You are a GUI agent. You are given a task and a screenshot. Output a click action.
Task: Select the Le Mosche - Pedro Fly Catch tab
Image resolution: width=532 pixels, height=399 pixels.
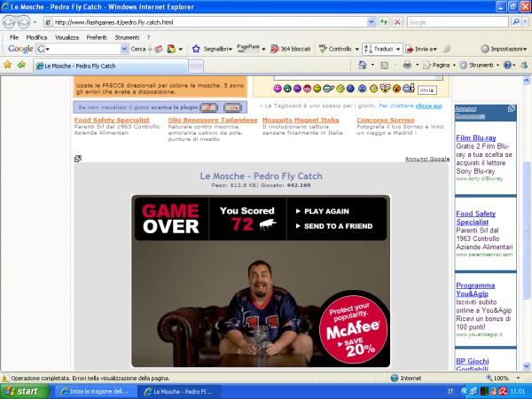point(111,66)
